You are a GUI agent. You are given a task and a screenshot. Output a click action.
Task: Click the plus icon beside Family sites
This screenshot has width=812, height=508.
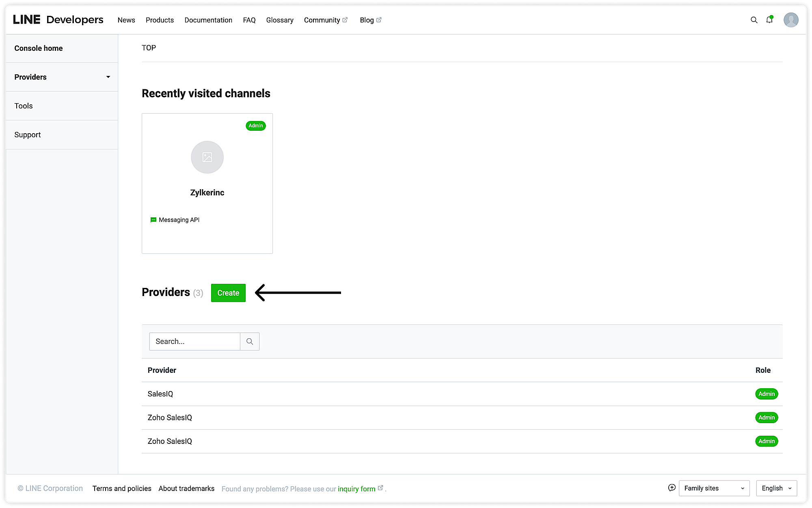(x=672, y=488)
